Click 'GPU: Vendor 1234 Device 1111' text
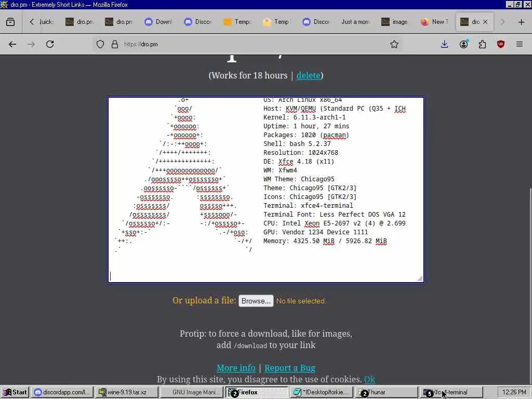This screenshot has height=399, width=532. (x=315, y=232)
